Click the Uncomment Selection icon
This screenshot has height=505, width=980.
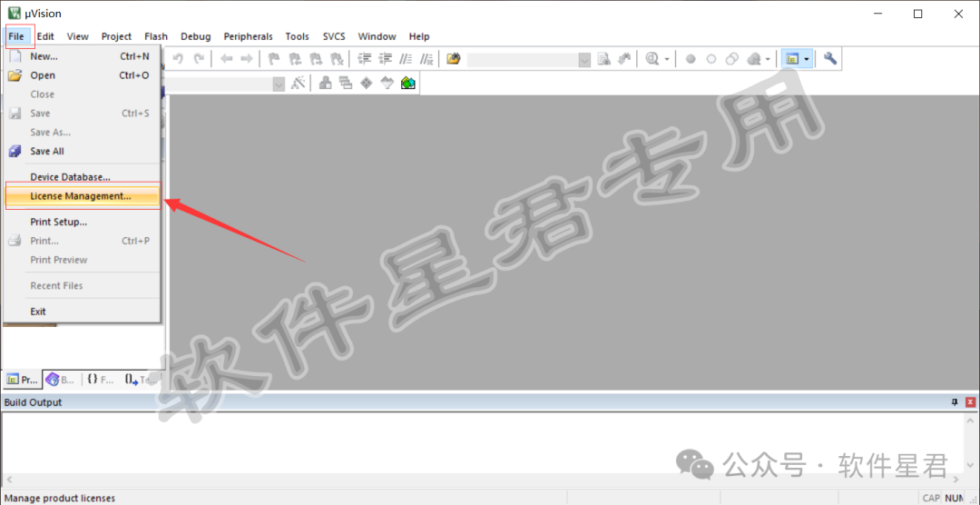coord(426,59)
